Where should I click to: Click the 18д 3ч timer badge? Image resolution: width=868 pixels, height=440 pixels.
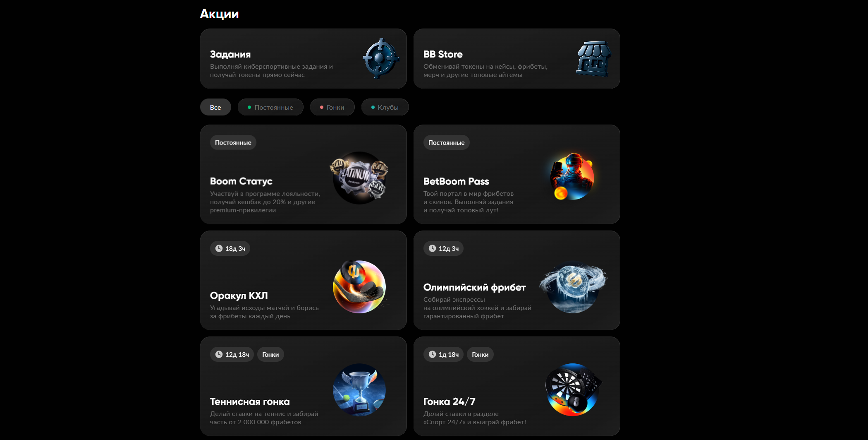coord(230,248)
